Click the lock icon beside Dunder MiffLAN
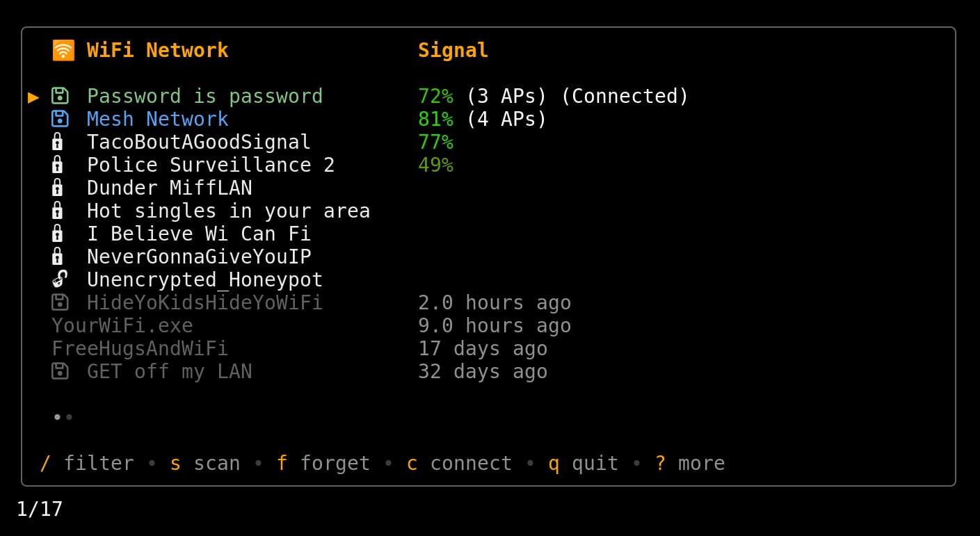This screenshot has height=536, width=980. click(x=58, y=188)
